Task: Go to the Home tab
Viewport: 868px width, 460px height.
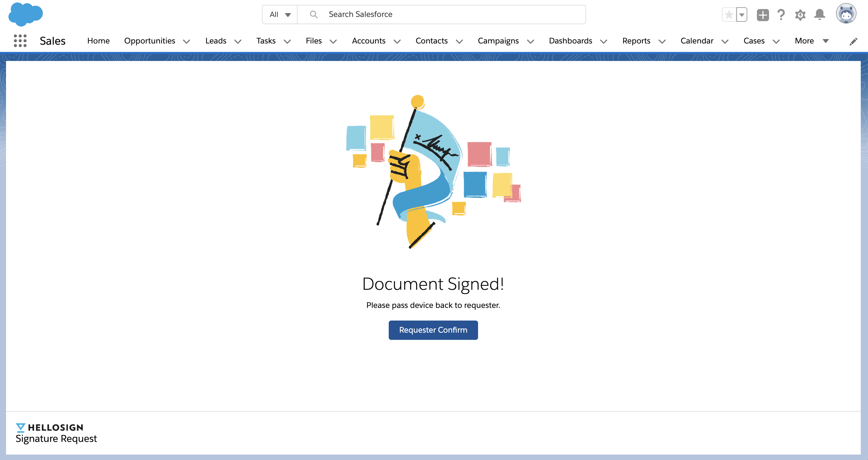Action: click(x=98, y=41)
